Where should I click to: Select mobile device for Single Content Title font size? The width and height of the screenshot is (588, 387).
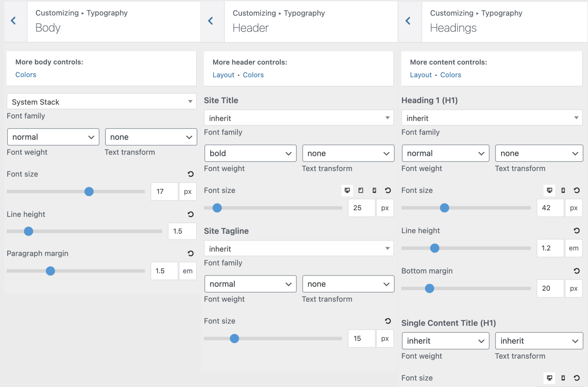[x=563, y=378]
